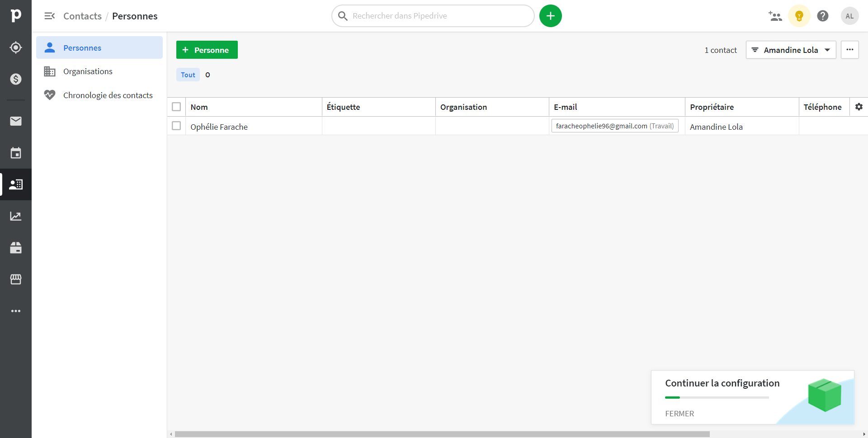Open the column settings gear
Viewport: 868px width, 438px height.
tap(859, 107)
